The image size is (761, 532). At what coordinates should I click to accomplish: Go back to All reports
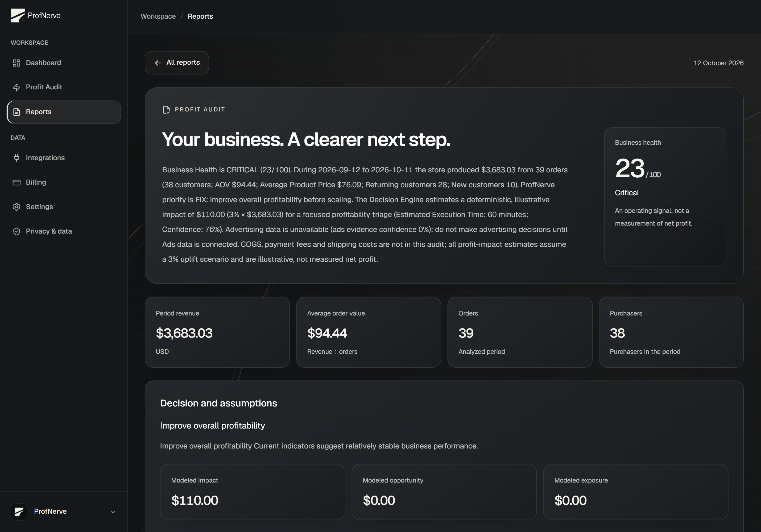(177, 63)
